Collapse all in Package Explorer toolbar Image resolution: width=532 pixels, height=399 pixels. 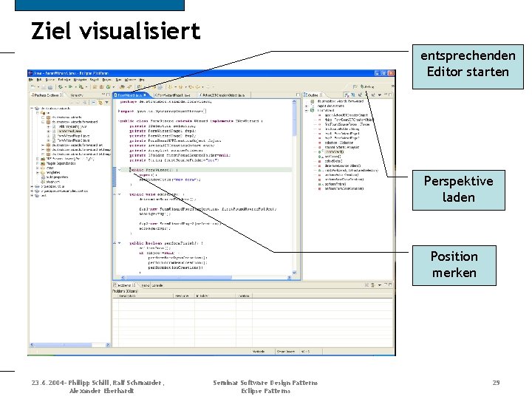coord(94,103)
